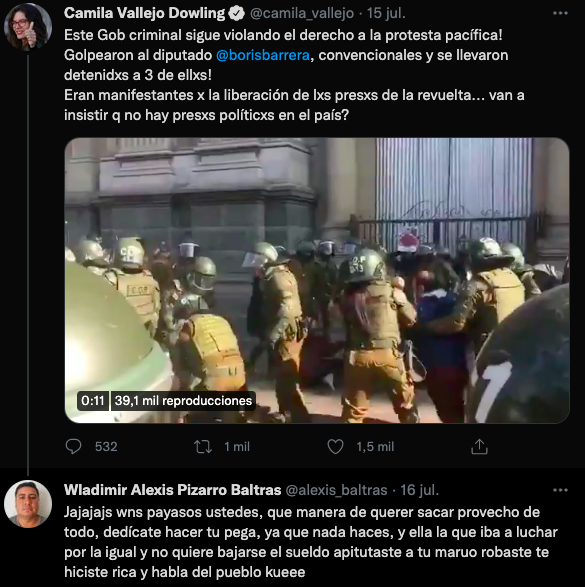The image size is (585, 587).
Task: Click the 16 jul. reply timestamp
Action: click(x=419, y=490)
